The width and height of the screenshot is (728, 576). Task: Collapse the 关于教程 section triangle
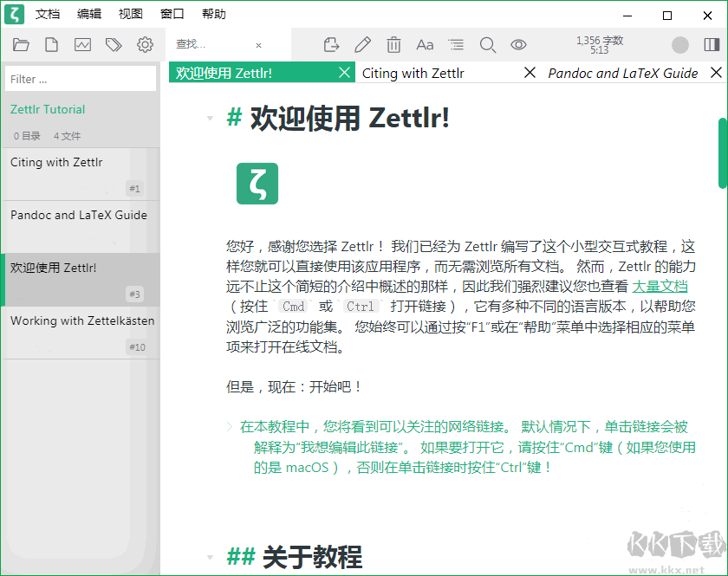pos(208,558)
